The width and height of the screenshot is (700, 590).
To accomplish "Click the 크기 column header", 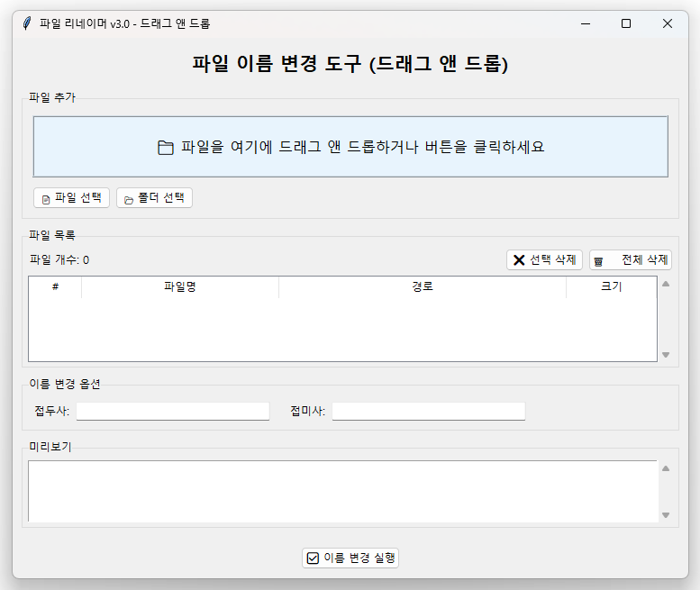I will click(x=611, y=287).
